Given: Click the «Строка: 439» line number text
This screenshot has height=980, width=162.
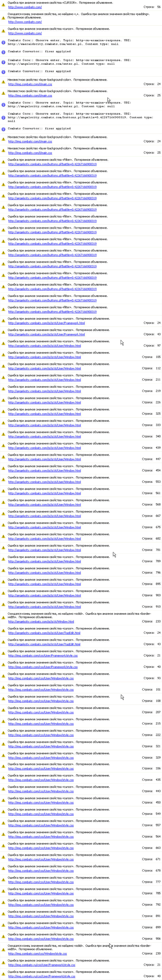Looking at the screenshot, I should (151, 448).
